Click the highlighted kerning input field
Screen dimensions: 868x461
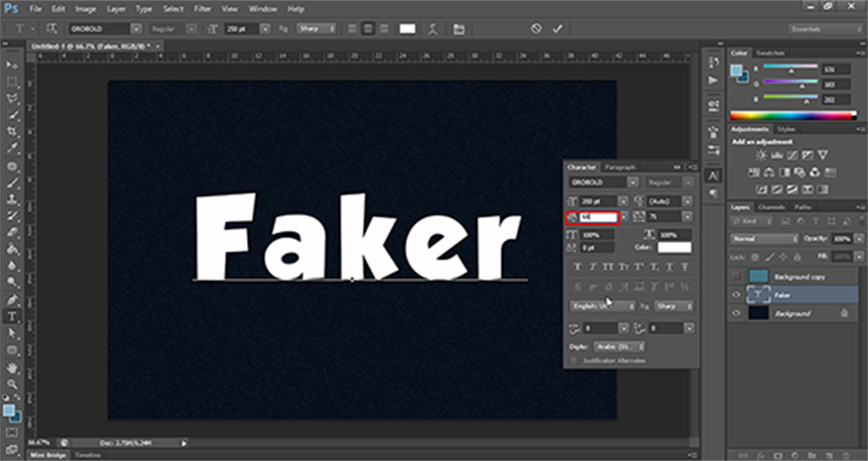coord(596,216)
